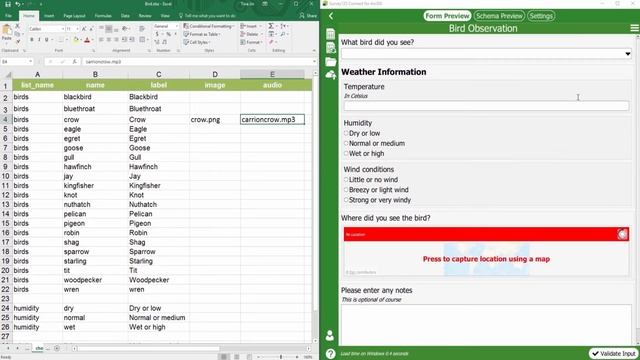Select the 'kingfisher' name cell
Viewport: 640px width, 360px height.
click(95, 186)
